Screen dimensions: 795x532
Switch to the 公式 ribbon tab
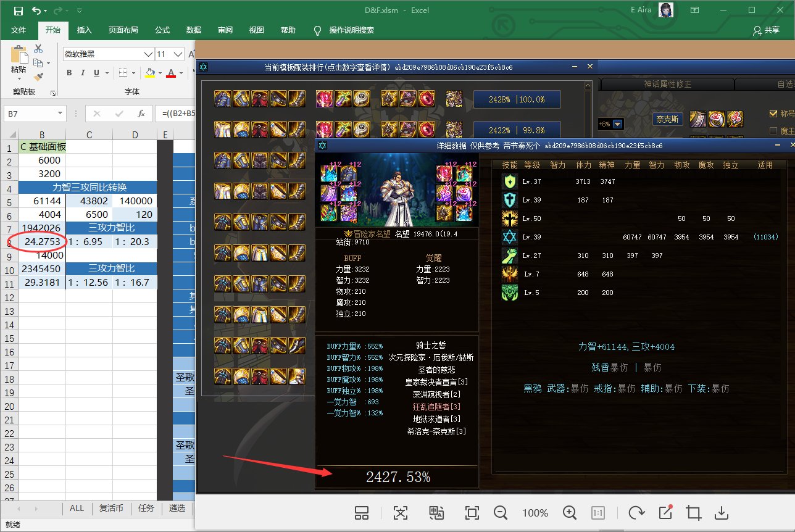[x=162, y=30]
